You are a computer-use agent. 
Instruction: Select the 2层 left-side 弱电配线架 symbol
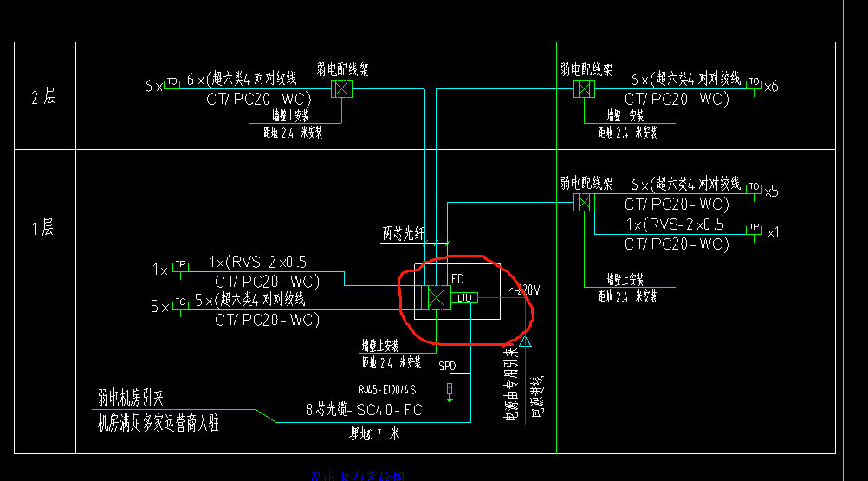pyautogui.click(x=341, y=88)
